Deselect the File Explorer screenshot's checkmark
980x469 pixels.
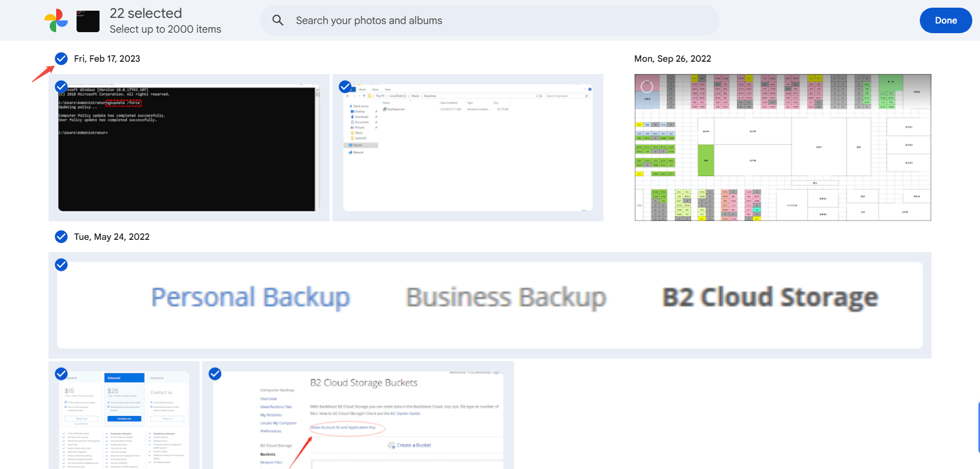click(x=345, y=86)
